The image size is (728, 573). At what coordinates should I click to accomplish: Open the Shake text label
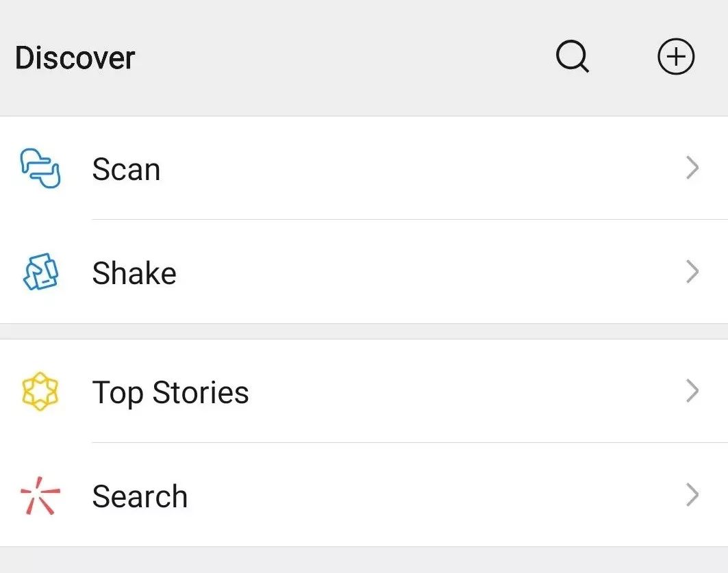[x=134, y=273]
